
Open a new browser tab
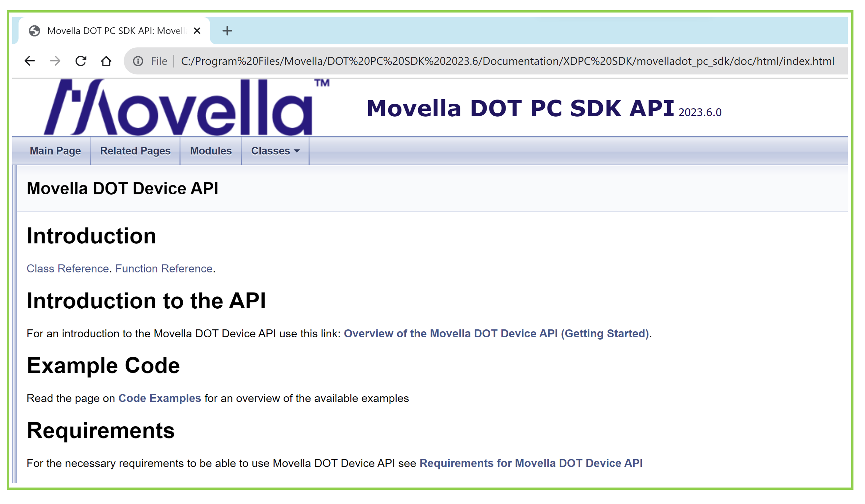(x=227, y=31)
